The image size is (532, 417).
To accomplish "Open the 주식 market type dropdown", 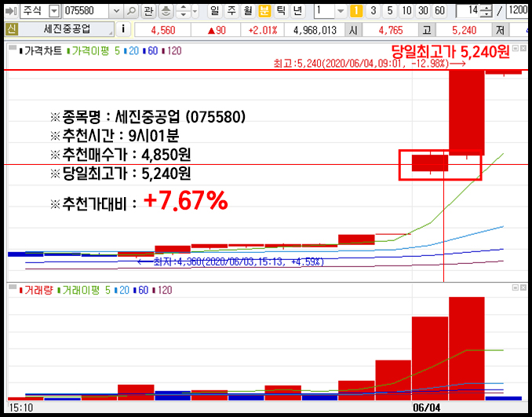I will (53, 11).
